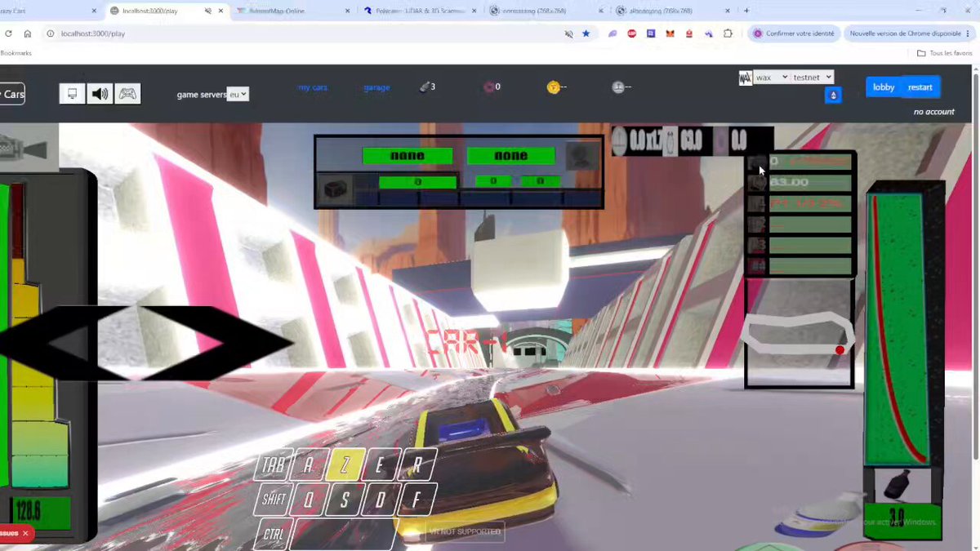The image size is (980, 551).
Task: Click the on-screen S key
Action: 344,499
